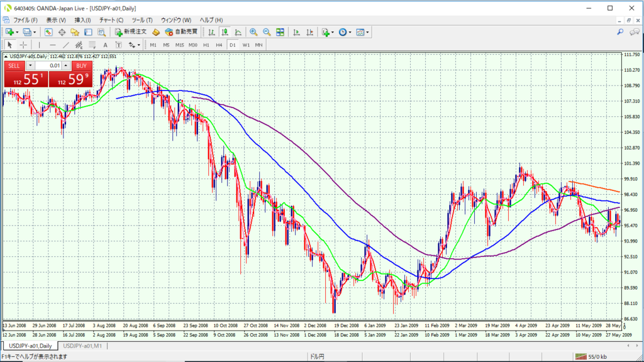644x362 pixels.
Task: Click the 112 55 sell price tile
Action: [26, 79]
